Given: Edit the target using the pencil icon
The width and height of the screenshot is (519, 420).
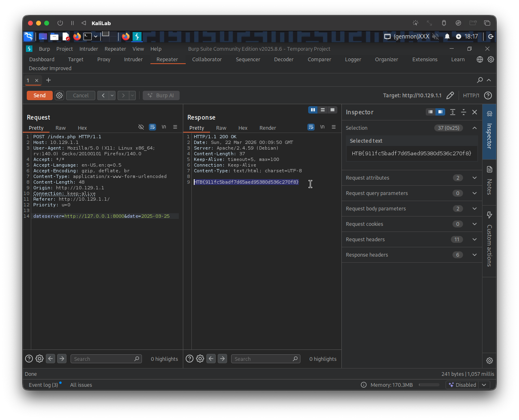Looking at the screenshot, I should coord(450,95).
